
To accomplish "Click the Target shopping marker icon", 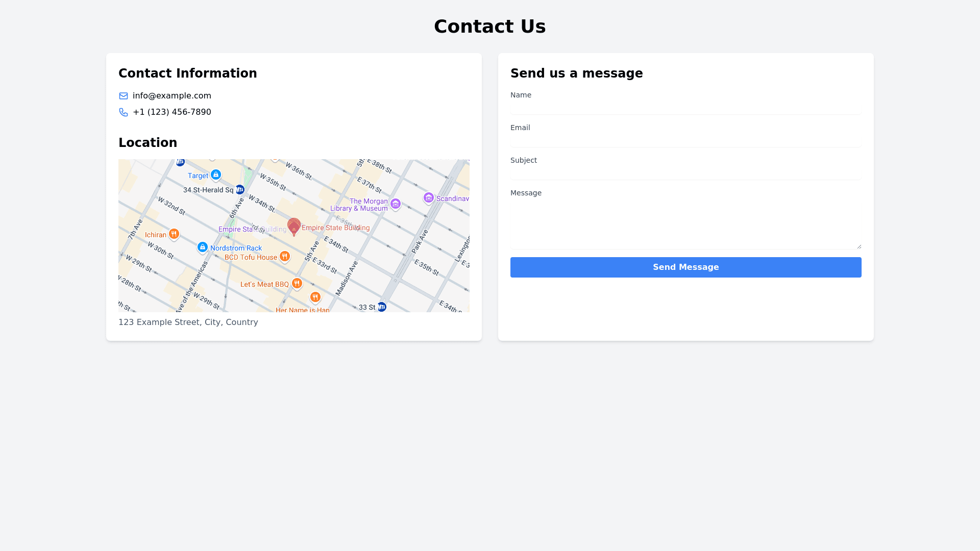I will [216, 174].
